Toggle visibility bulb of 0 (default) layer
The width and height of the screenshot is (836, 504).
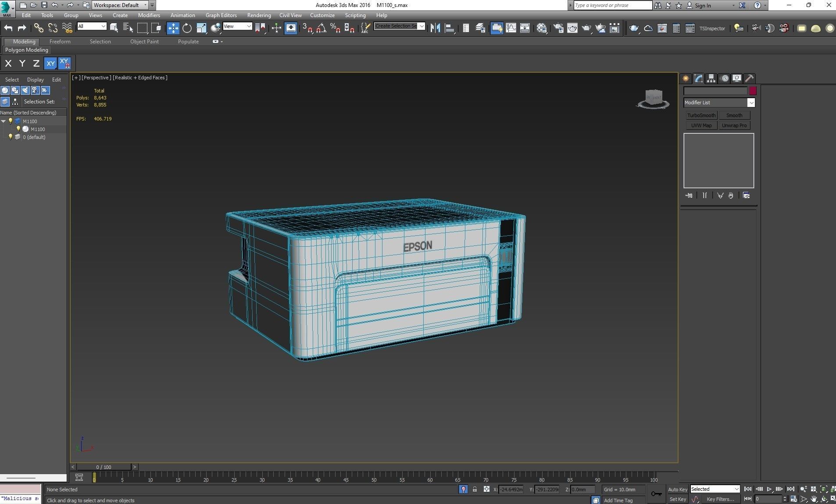click(11, 137)
